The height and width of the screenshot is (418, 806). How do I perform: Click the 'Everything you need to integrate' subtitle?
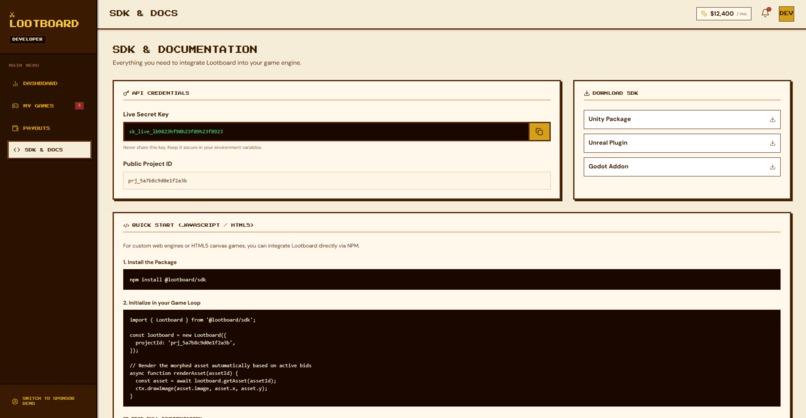pyautogui.click(x=207, y=63)
